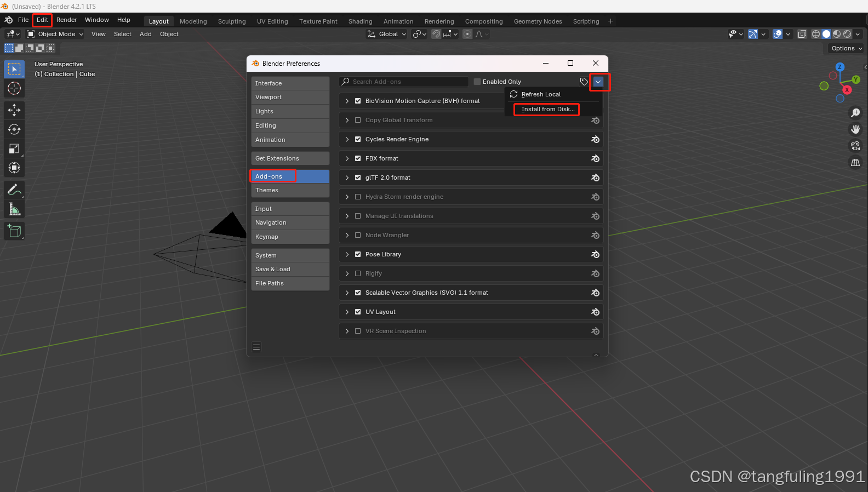868x492 pixels.
Task: Click the add-on tags filter icon
Action: point(584,82)
